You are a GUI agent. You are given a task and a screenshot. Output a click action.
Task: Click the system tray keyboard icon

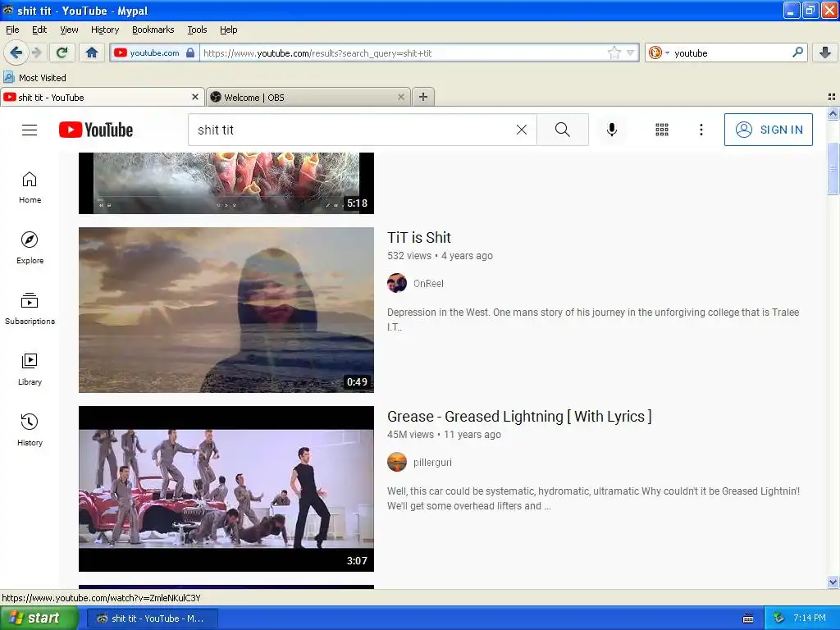748,619
